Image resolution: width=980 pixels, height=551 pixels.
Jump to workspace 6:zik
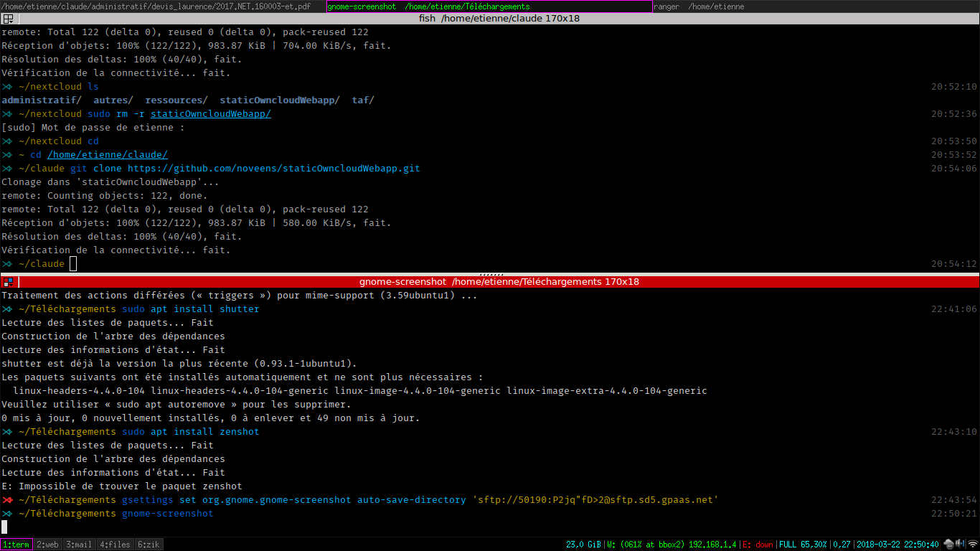148,545
